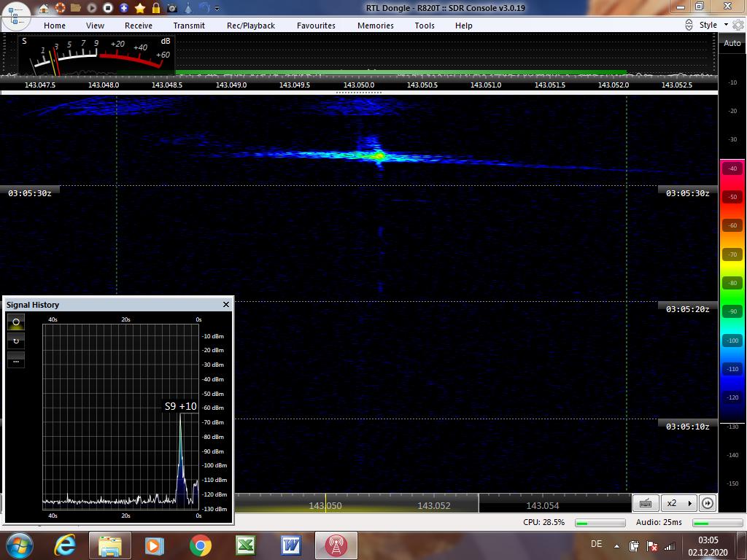747x560 pixels.
Task: Open the folder icon in quick access toolbar
Action: (75, 7)
